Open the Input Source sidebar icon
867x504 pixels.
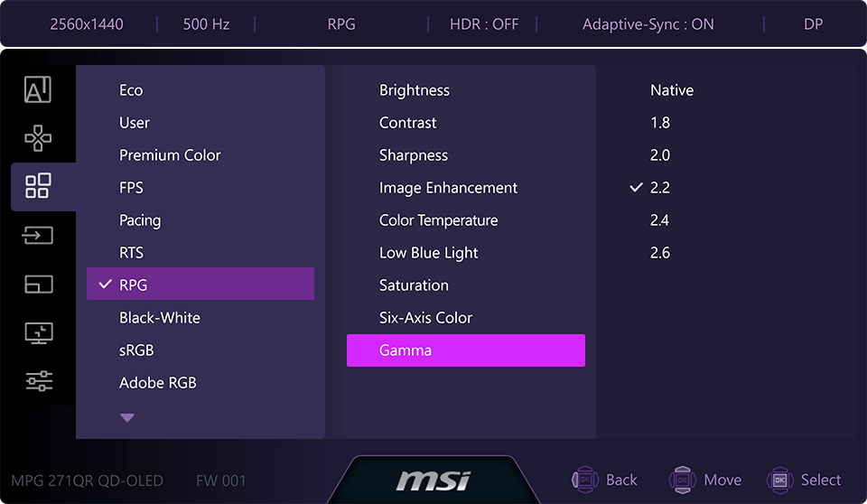pos(38,235)
